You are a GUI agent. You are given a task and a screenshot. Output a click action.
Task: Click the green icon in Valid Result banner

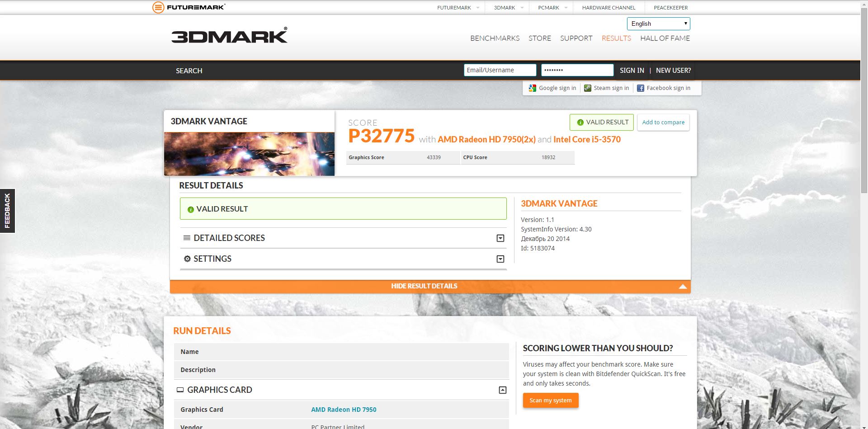(x=191, y=209)
